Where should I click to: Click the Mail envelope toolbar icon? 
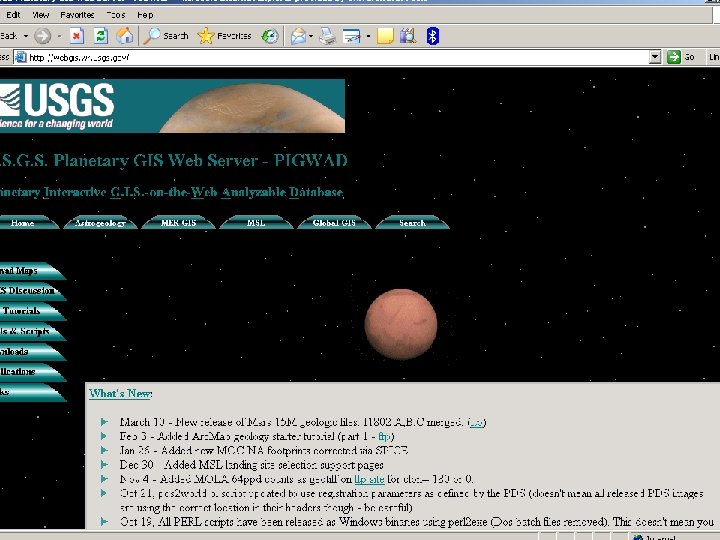(298, 36)
